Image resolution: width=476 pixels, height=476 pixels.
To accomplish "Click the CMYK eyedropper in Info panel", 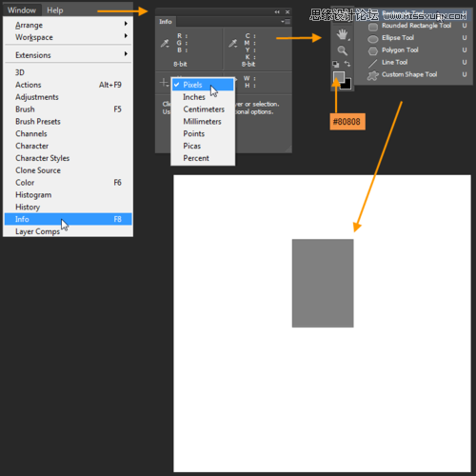I will tap(232, 43).
